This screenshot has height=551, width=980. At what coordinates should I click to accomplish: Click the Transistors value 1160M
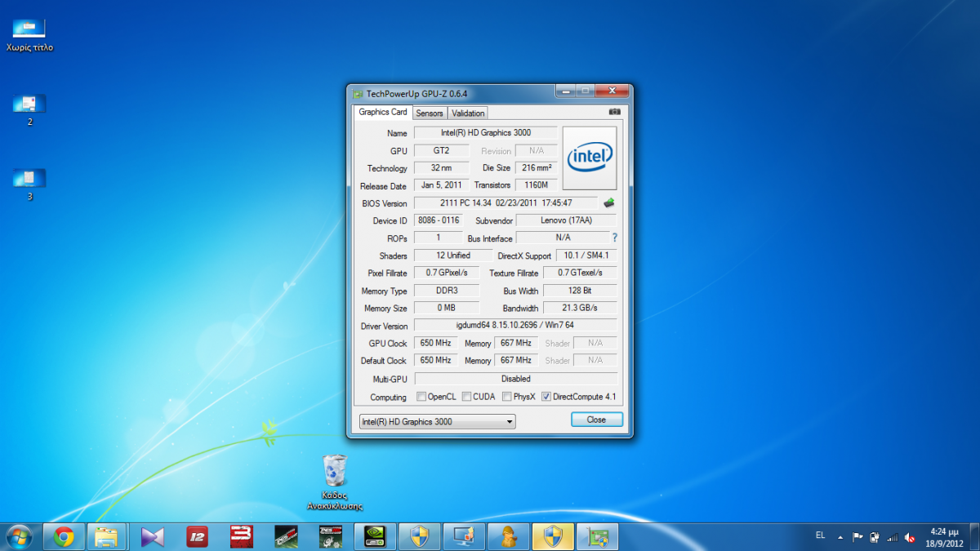tap(536, 185)
